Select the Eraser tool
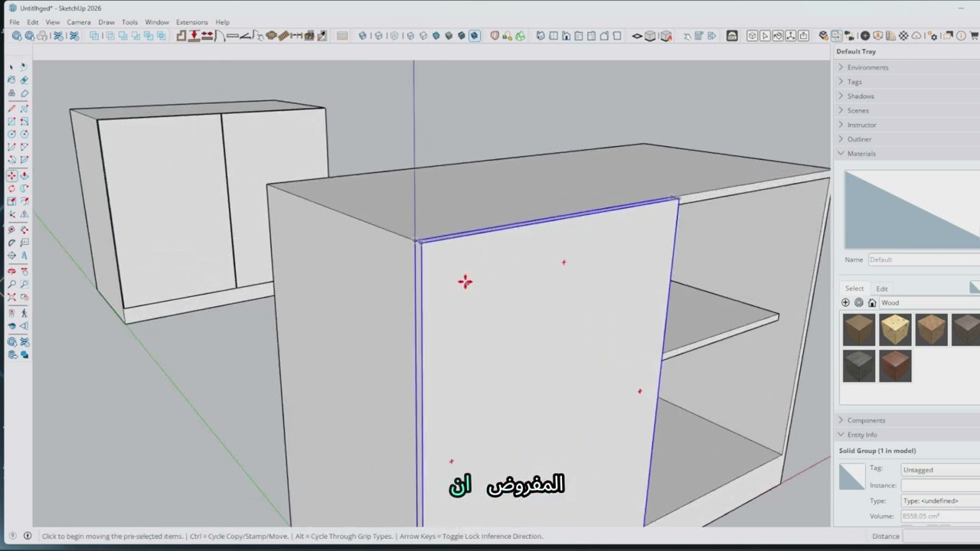980x551 pixels. point(24,80)
